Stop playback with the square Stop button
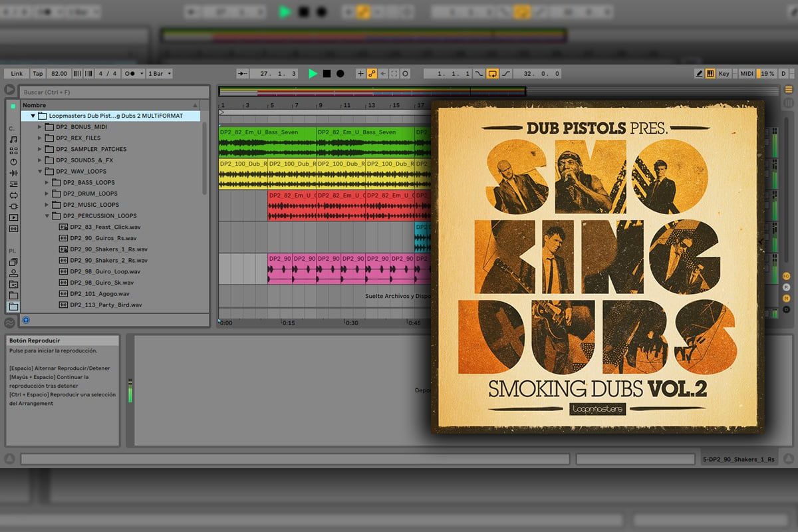Viewport: 798px width, 532px height. click(327, 74)
